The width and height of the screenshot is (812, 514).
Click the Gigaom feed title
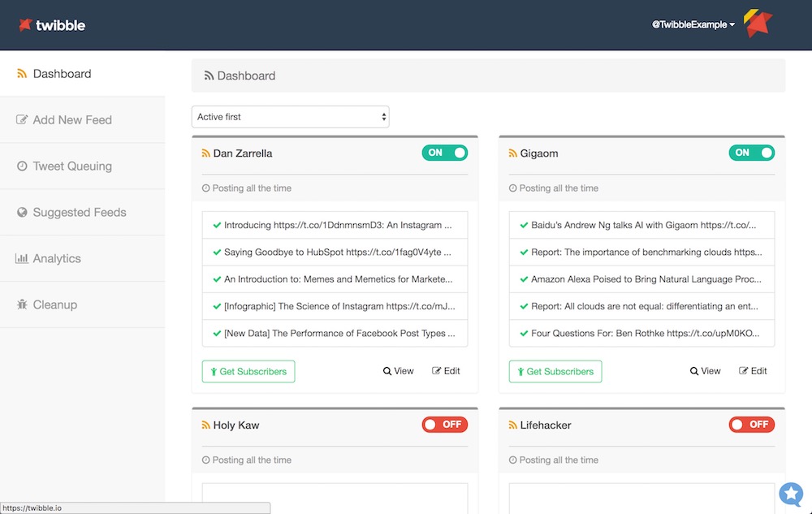[x=539, y=153]
